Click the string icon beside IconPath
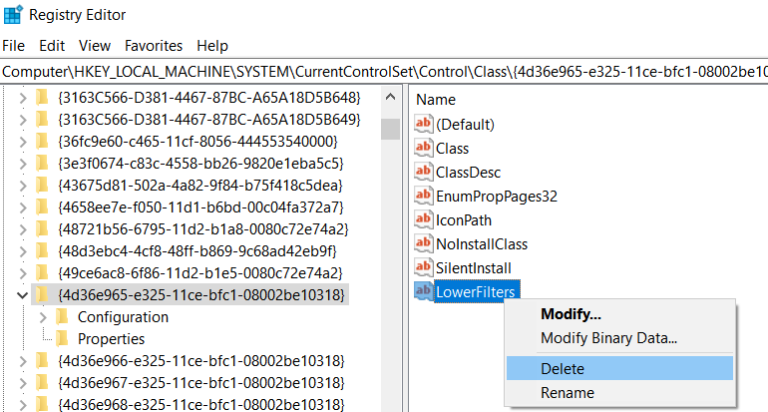Viewport: 768px width, 412px height. tap(424, 220)
